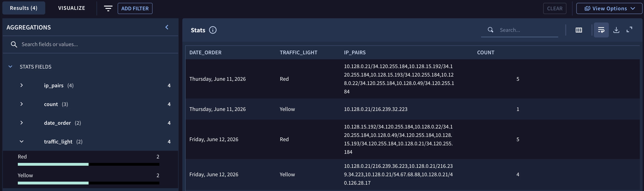Collapse the traffic_light field
The image size is (644, 191).
pos(22,142)
